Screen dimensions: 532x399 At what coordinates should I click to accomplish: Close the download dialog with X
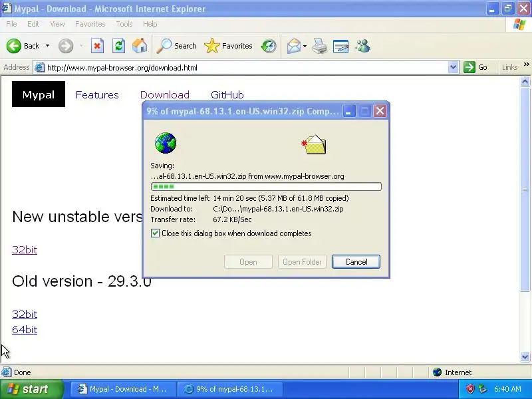[x=380, y=111]
